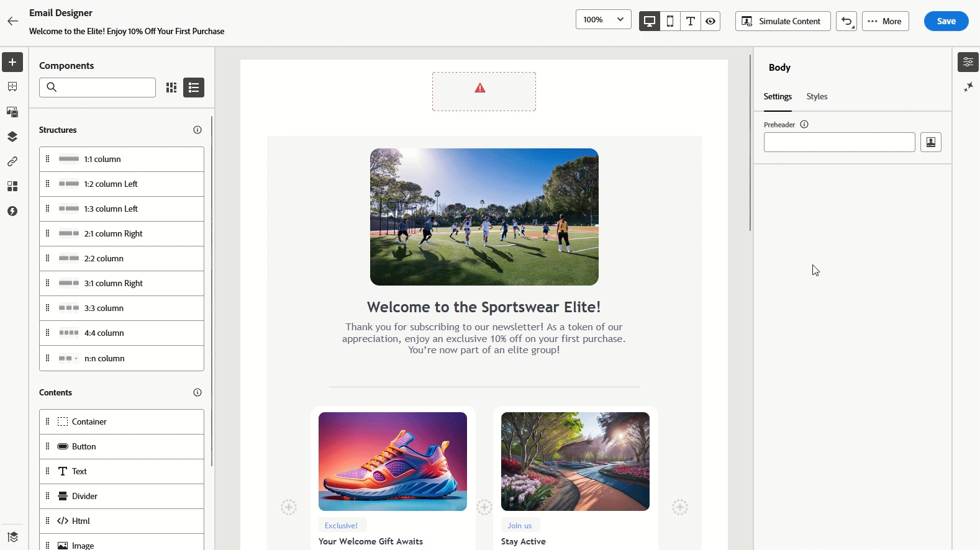The width and height of the screenshot is (980, 550).
Task: Switch components to grid view
Action: 171,88
